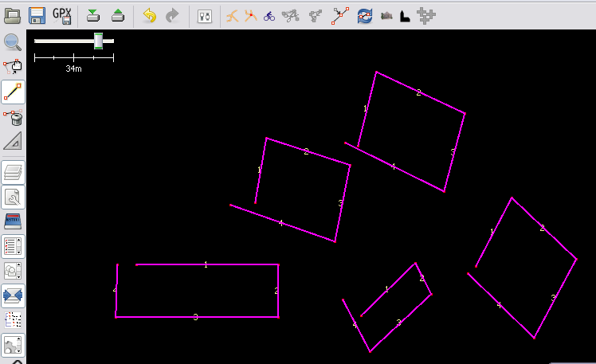Viewport: 596px width, 364px height.
Task: Undo the last action
Action: click(x=149, y=15)
